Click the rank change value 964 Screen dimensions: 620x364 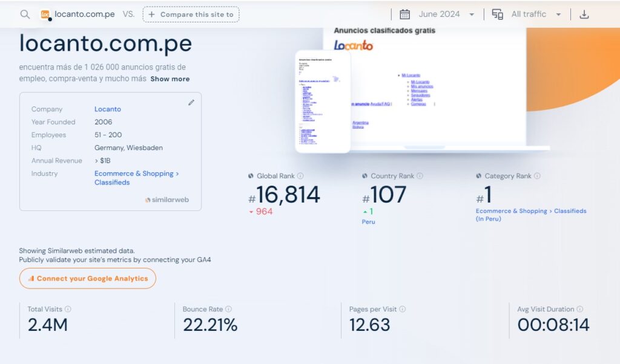[x=264, y=212]
